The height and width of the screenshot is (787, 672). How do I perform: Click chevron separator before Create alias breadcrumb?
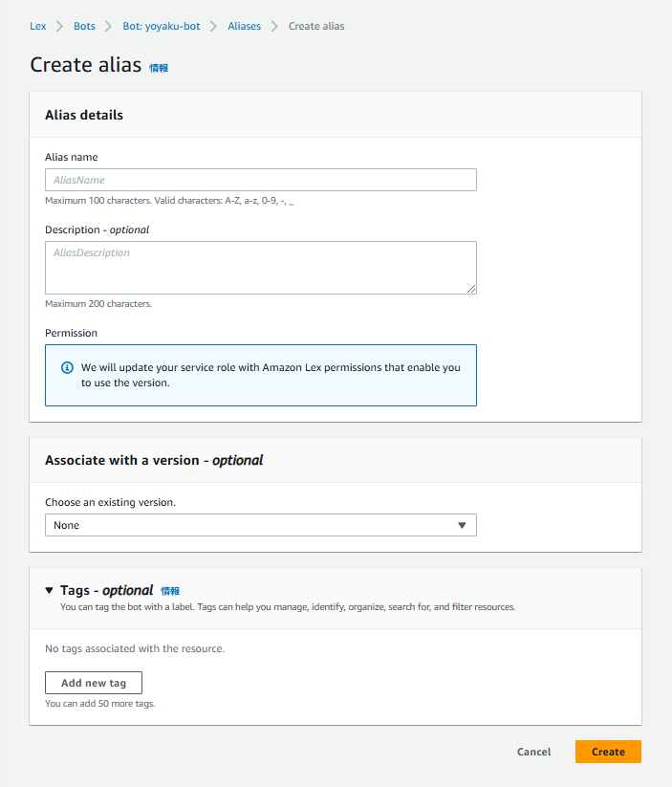[275, 26]
